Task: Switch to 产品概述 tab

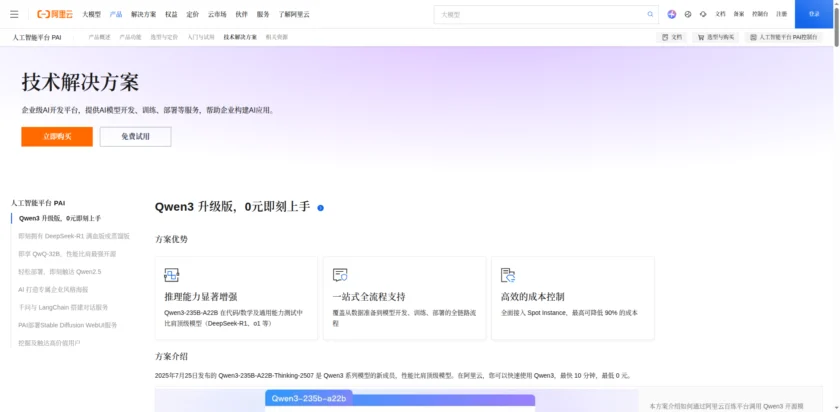Action: tap(100, 38)
